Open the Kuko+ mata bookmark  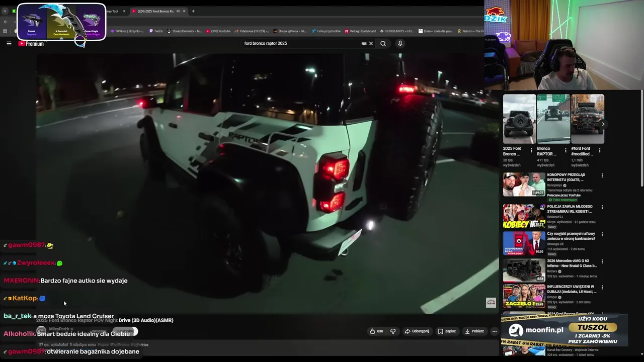436,31
